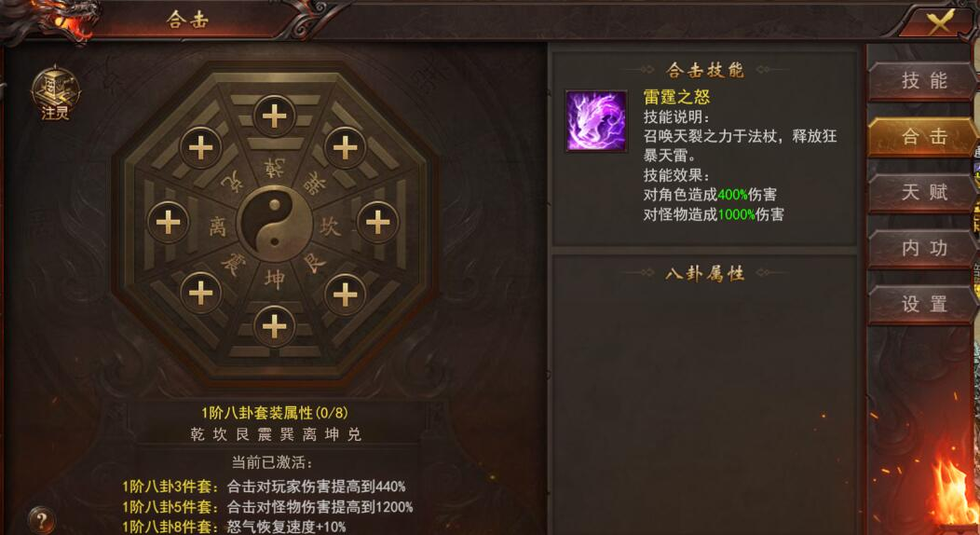The width and height of the screenshot is (980, 535).
Task: Switch to the 技能 tab
Action: point(922,81)
